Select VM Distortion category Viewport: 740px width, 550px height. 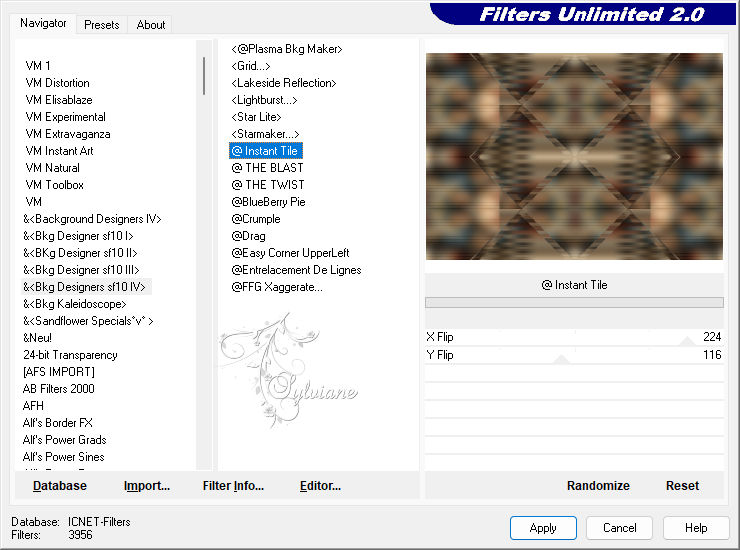pos(57,83)
